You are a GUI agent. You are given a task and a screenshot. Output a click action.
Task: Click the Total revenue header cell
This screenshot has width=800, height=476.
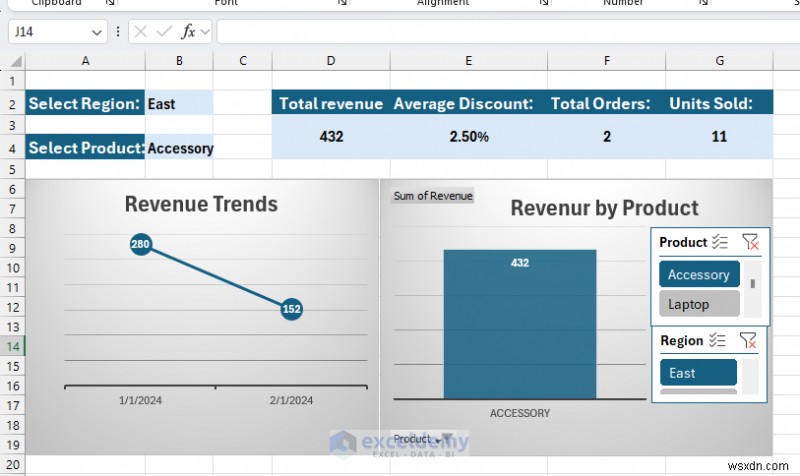pyautogui.click(x=331, y=104)
